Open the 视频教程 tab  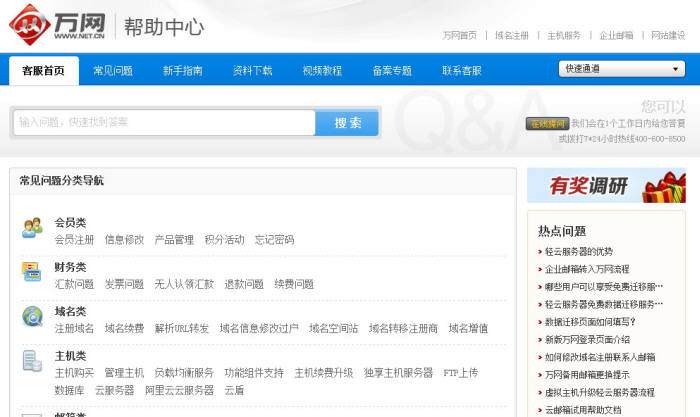click(x=322, y=71)
